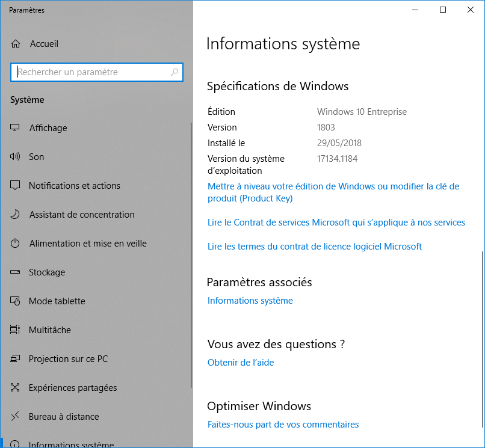Viewport: 485px width, 448px height.
Task: Click the Accueil home icon
Action: [x=16, y=44]
